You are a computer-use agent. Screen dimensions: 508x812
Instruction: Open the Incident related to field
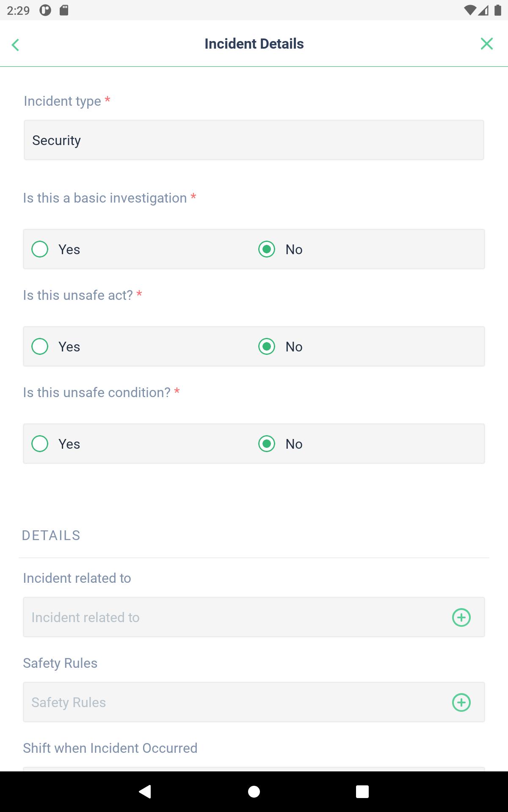coord(254,617)
